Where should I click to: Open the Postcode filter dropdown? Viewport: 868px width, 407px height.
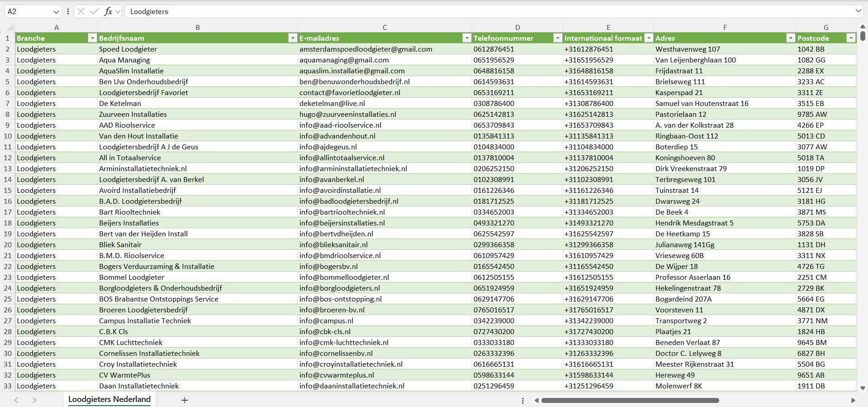[x=851, y=38]
